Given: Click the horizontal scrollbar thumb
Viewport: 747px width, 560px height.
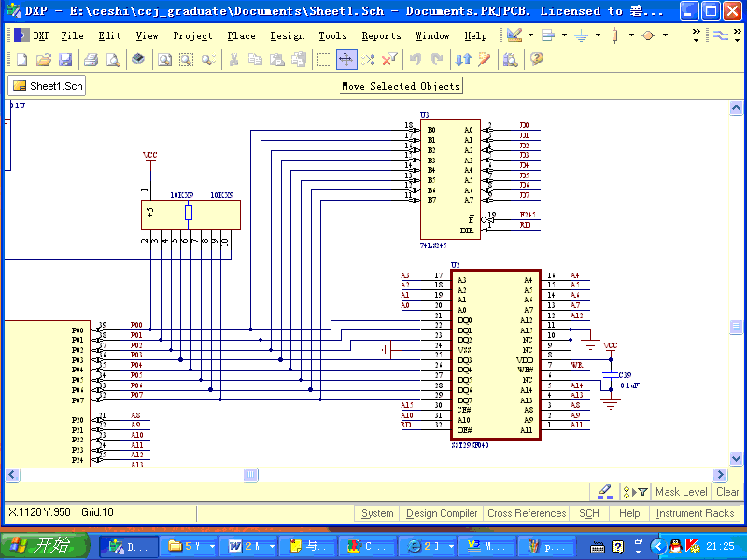Looking at the screenshot, I should click(x=250, y=475).
